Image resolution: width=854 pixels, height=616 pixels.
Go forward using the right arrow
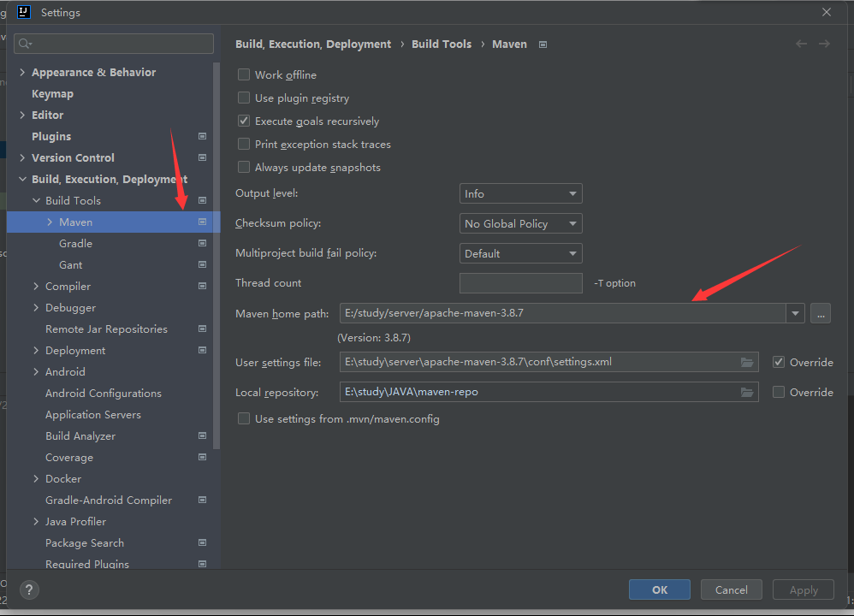coord(824,44)
